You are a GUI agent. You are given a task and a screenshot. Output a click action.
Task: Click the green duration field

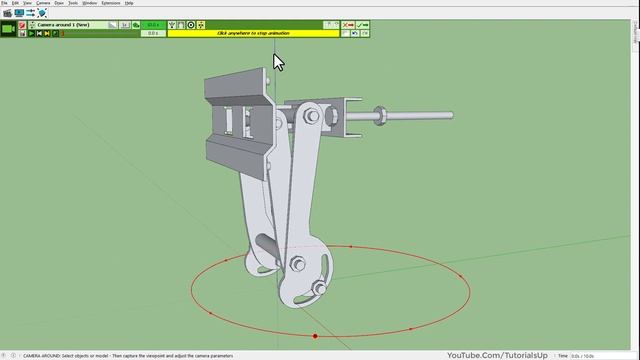click(x=153, y=25)
